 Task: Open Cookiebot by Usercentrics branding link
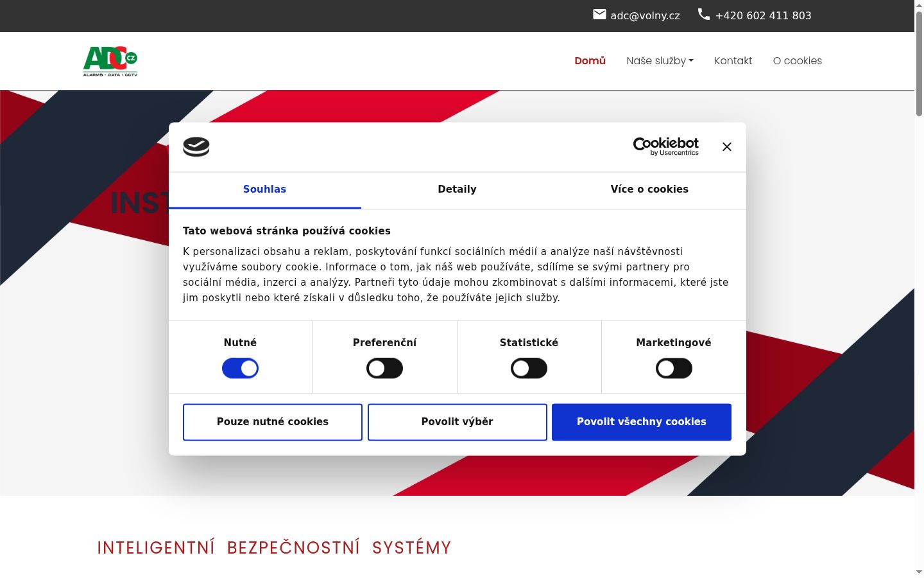coord(666,146)
